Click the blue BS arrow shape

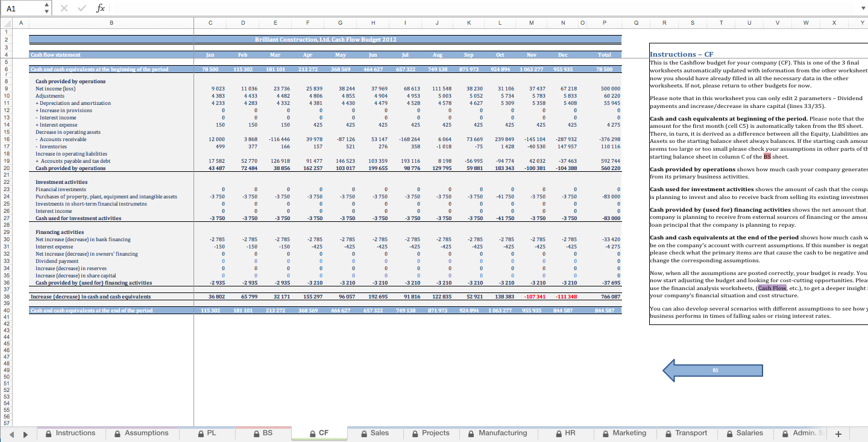click(714, 370)
